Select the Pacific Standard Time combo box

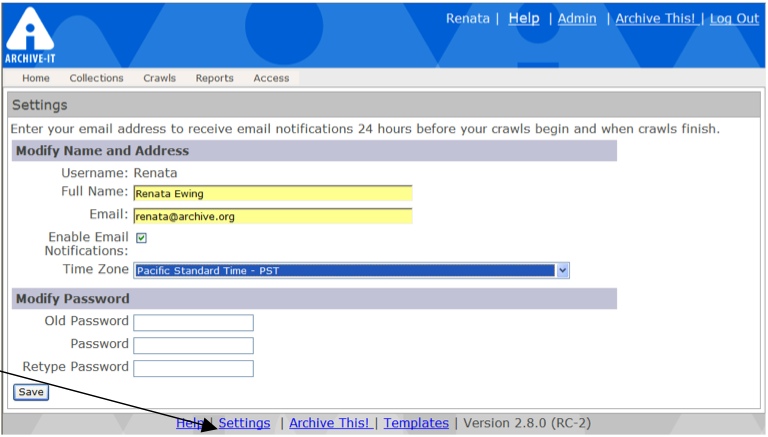point(345,270)
